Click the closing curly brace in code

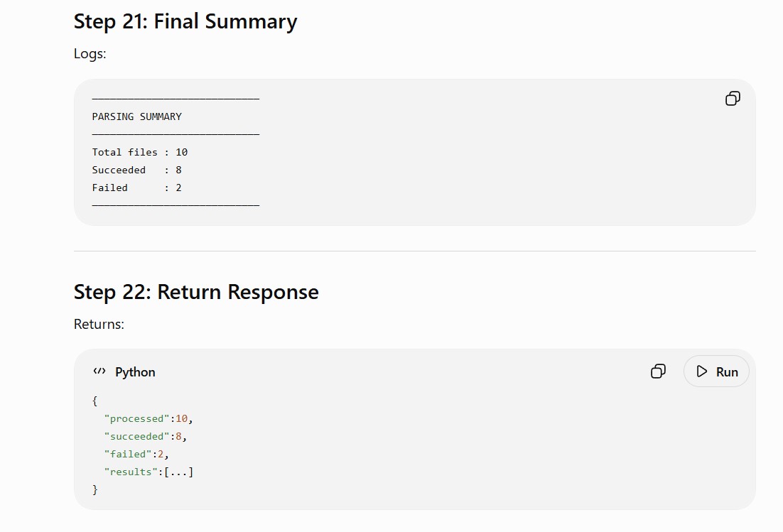[95, 489]
